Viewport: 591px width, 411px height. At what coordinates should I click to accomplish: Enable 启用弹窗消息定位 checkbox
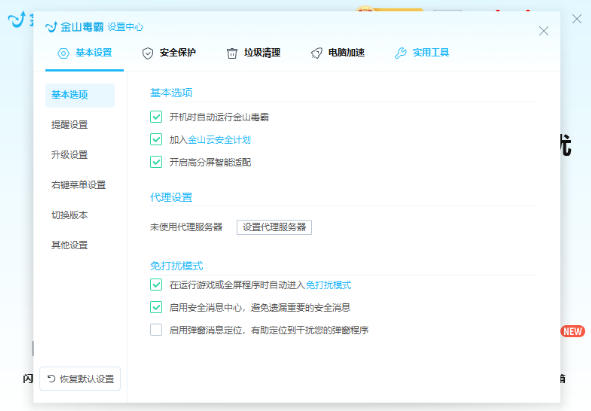pyautogui.click(x=156, y=330)
